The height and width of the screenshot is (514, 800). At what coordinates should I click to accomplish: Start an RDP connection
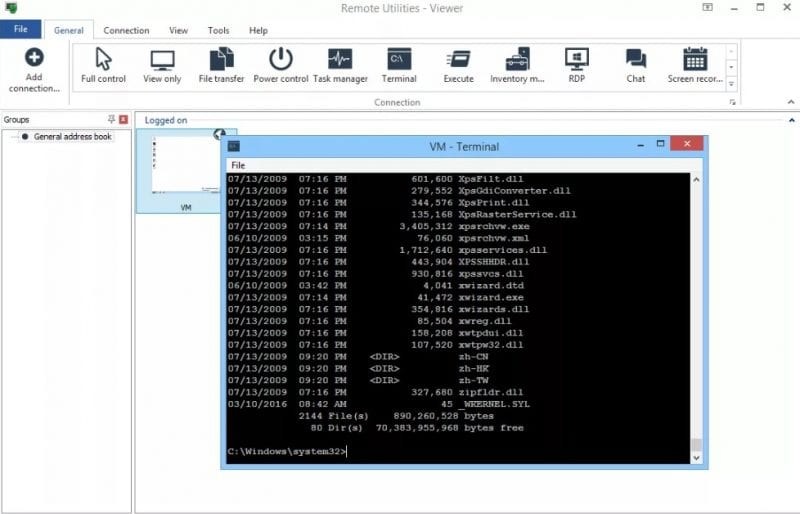576,66
